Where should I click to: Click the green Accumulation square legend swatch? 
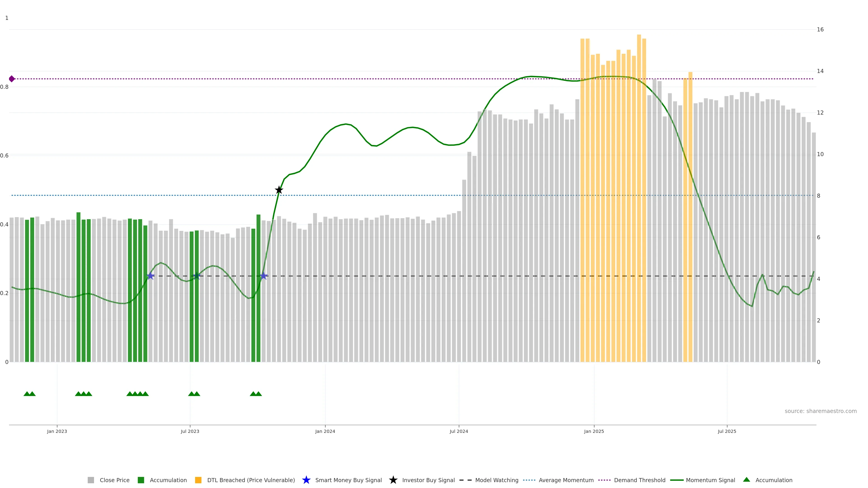(141, 480)
